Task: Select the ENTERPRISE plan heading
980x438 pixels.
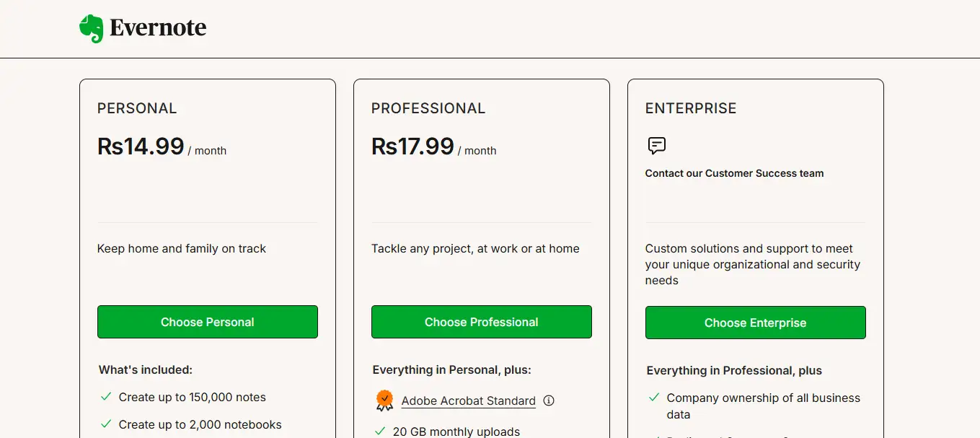Action: [x=691, y=108]
